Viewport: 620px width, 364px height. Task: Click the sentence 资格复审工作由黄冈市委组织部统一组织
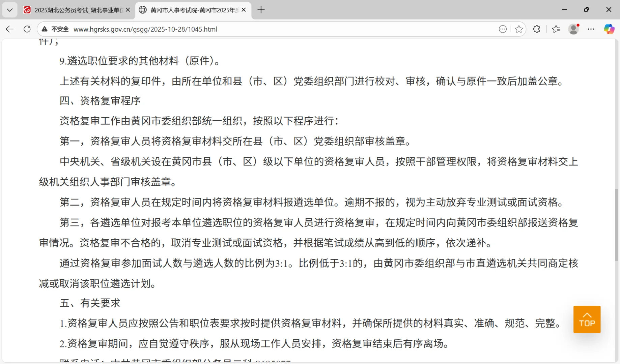coord(199,121)
